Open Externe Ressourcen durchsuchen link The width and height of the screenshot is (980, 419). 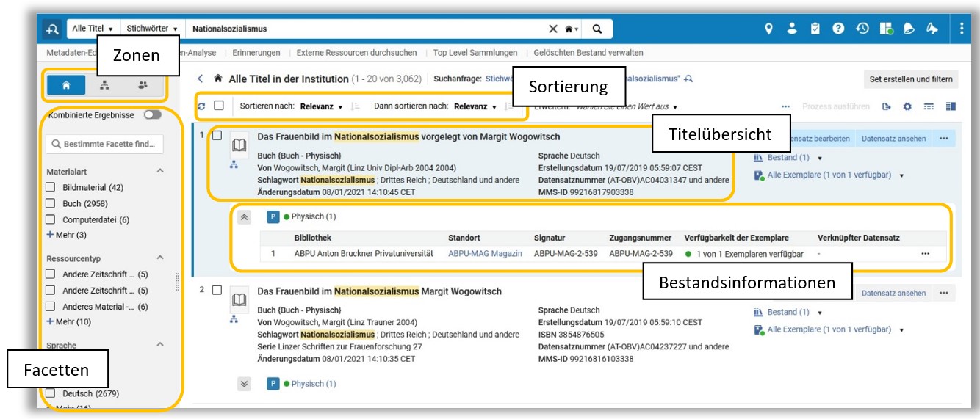(x=356, y=53)
